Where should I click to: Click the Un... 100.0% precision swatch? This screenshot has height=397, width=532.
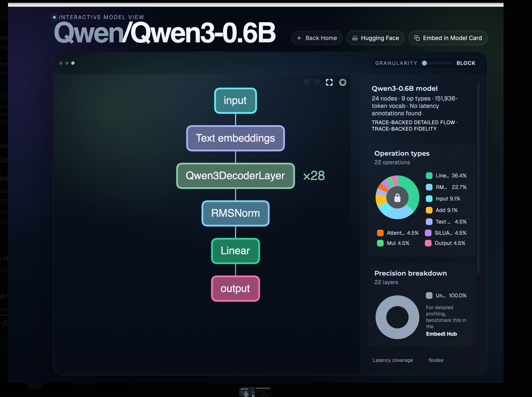[429, 296]
